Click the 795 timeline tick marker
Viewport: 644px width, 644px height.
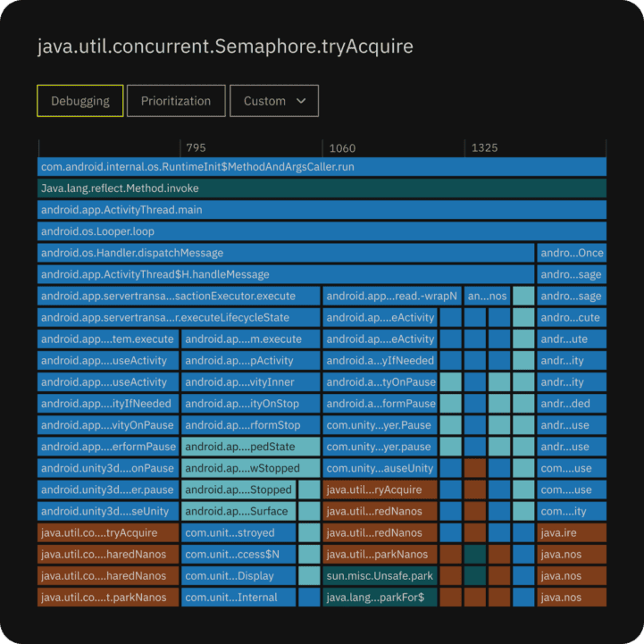click(196, 148)
